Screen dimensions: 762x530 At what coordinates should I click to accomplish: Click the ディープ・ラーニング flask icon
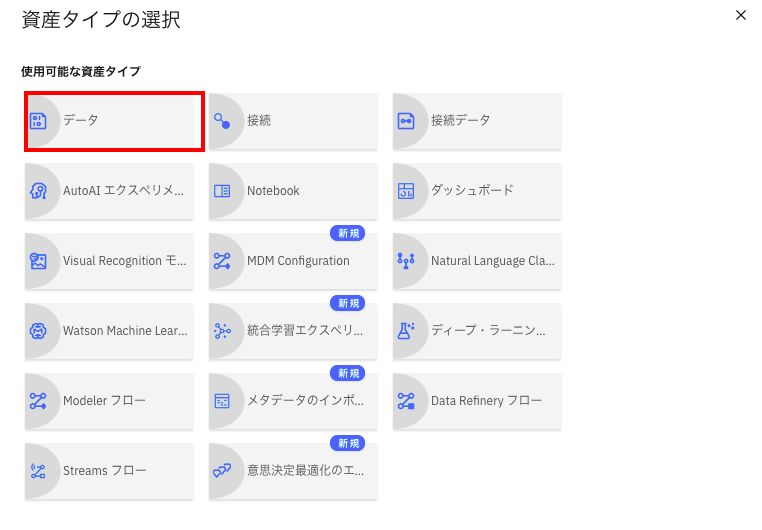click(406, 331)
